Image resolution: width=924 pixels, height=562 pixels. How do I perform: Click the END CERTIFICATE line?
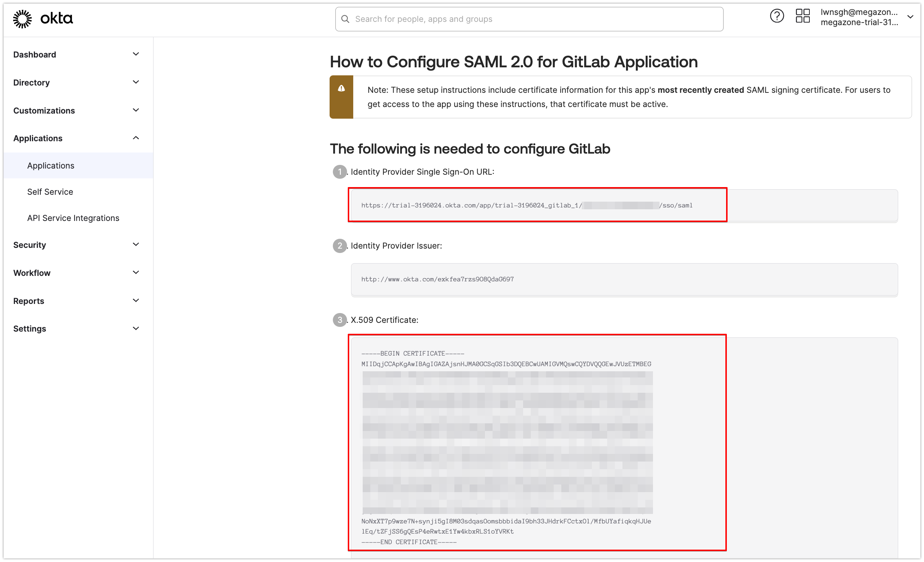(x=409, y=542)
